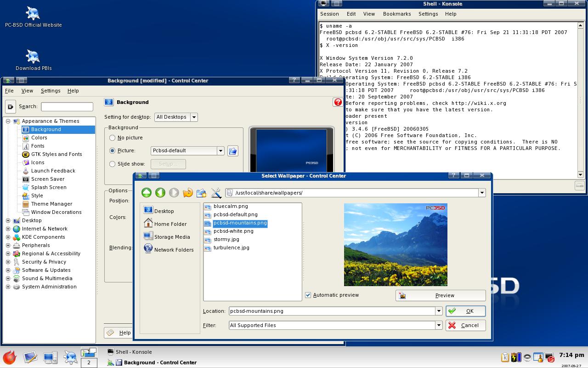588x368 pixels.
Task: Launch the Konqueror globe icon in panel
Action: pyautogui.click(x=70, y=357)
